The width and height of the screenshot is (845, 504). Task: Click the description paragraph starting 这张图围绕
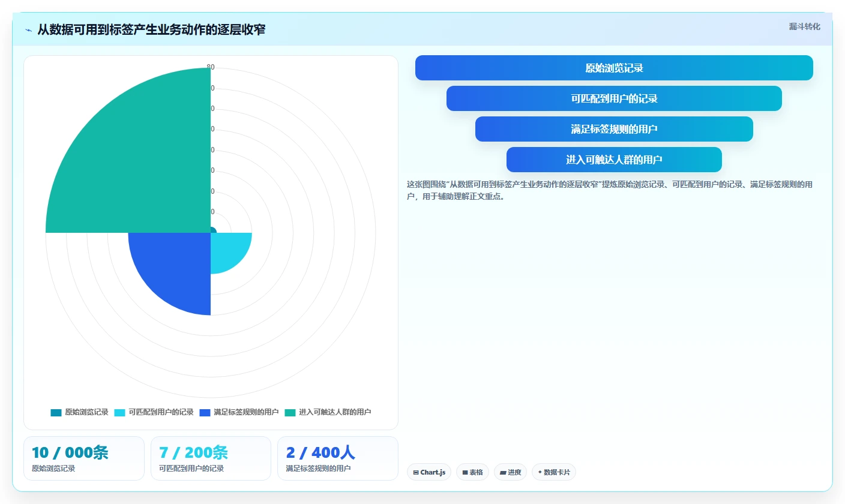click(610, 190)
